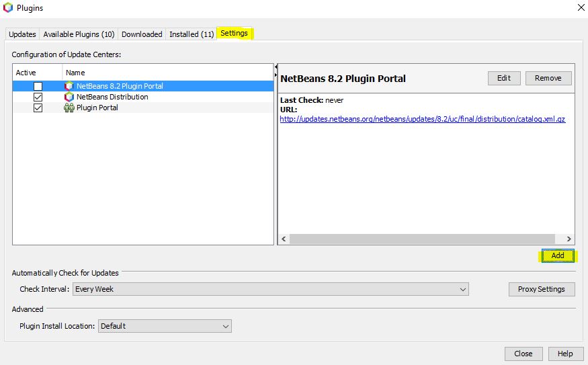The width and height of the screenshot is (588, 365).
Task: Click the Edit button
Action: (504, 78)
